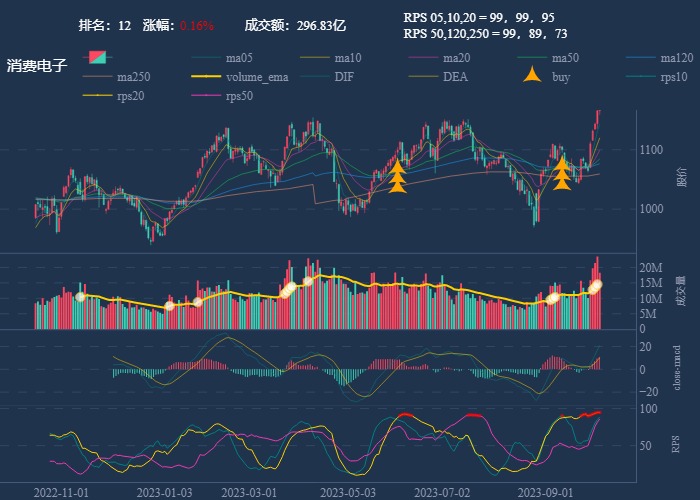Click the buy signal arrows near 2023-09
Screen dimensions: 700x500
coord(562,173)
